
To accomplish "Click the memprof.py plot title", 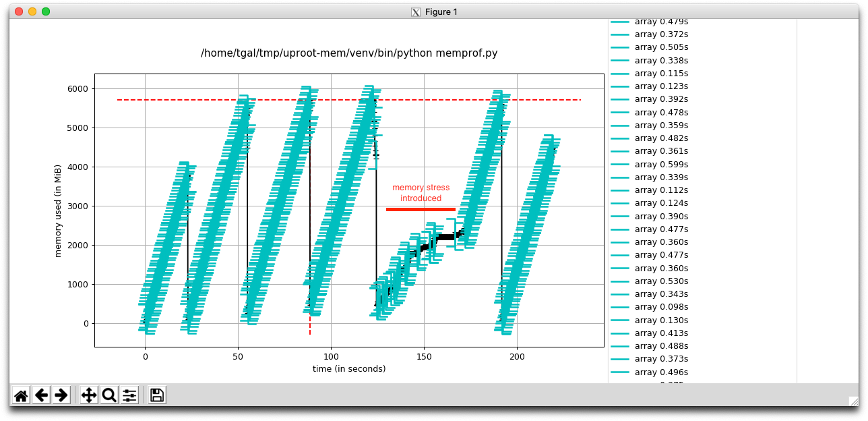I will tap(349, 53).
